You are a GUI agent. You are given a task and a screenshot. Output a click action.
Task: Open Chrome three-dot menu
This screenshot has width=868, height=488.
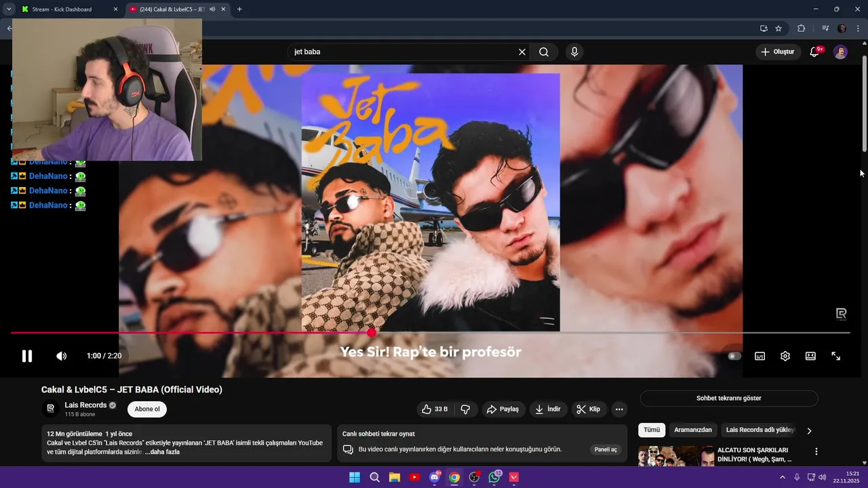(858, 28)
